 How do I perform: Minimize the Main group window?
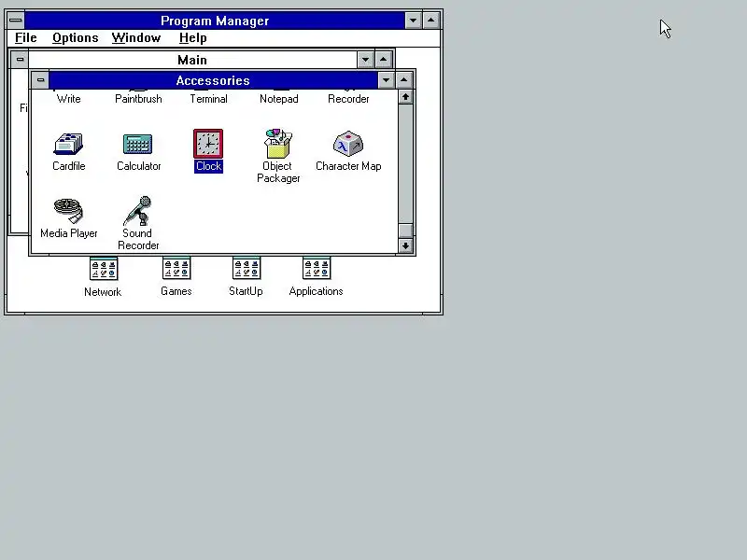365,60
